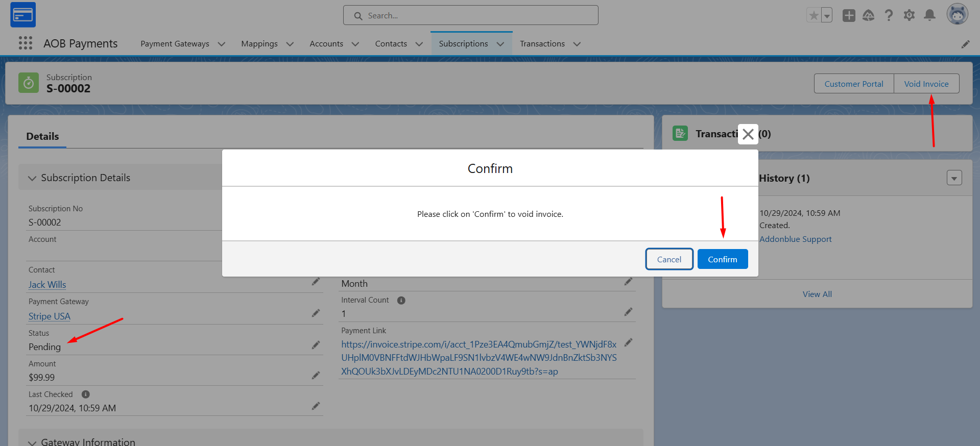This screenshot has width=980, height=446.
Task: Open the Subscriptions tab
Action: click(463, 44)
